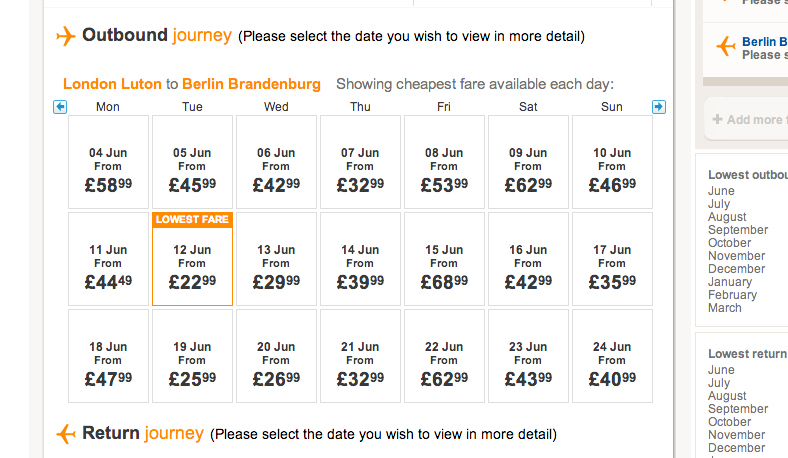Choose the 19 Jun fare £25.99

pos(192,362)
